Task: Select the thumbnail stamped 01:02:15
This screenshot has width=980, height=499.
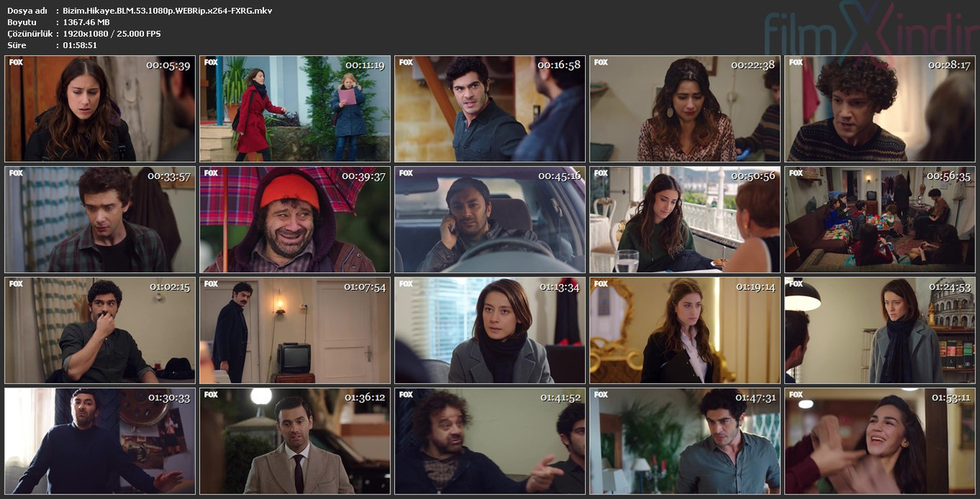Action: click(x=100, y=331)
